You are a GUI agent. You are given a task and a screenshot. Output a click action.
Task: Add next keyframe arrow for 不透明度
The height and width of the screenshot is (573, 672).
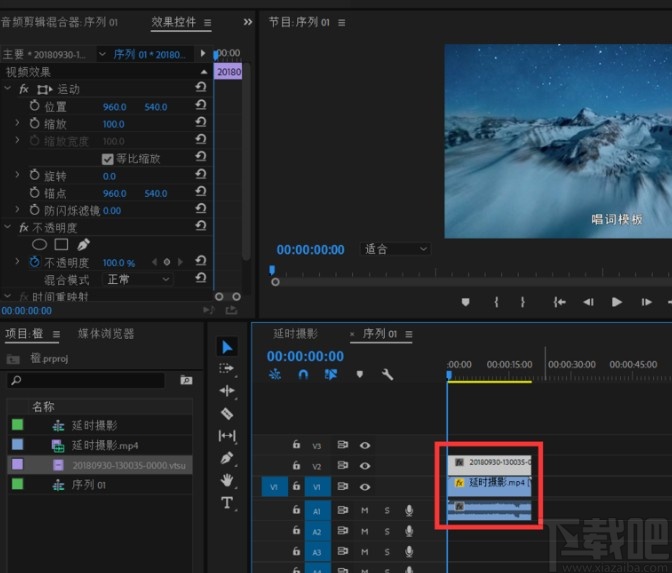coord(180,261)
